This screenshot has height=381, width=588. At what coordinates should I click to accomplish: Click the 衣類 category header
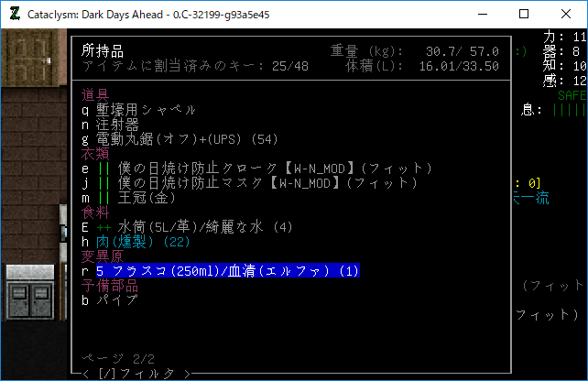[95, 154]
